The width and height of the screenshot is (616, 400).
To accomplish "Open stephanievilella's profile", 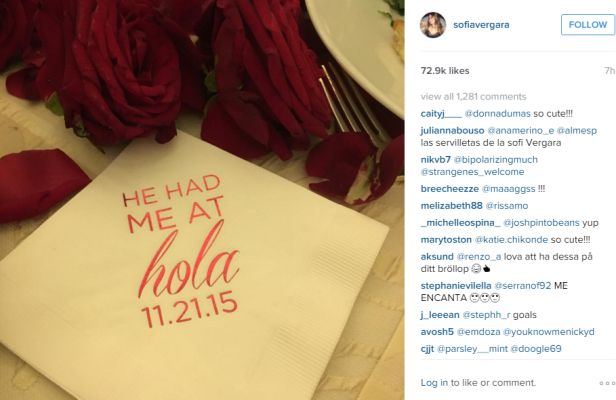I will pyautogui.click(x=456, y=286).
